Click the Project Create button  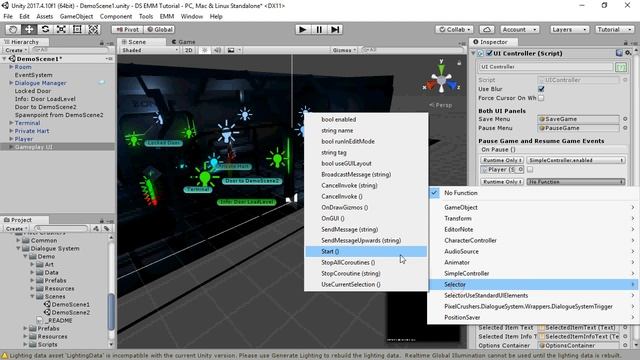click(16, 229)
